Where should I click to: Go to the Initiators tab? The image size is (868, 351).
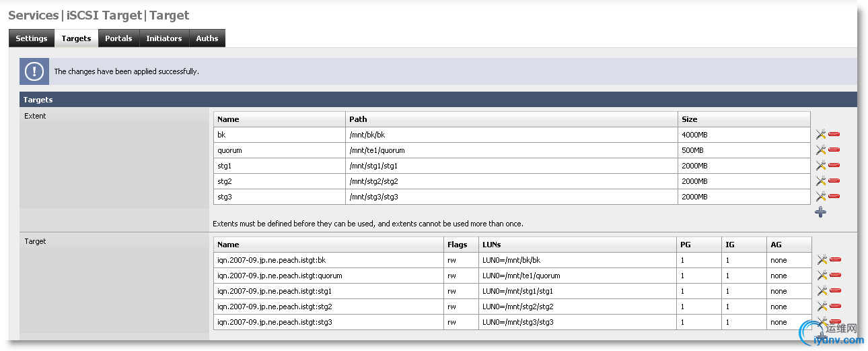[x=164, y=38]
